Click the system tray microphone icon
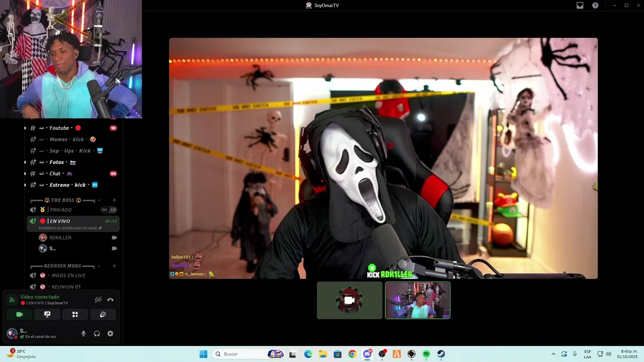Screen dimensions: 644x362 click(x=575, y=354)
